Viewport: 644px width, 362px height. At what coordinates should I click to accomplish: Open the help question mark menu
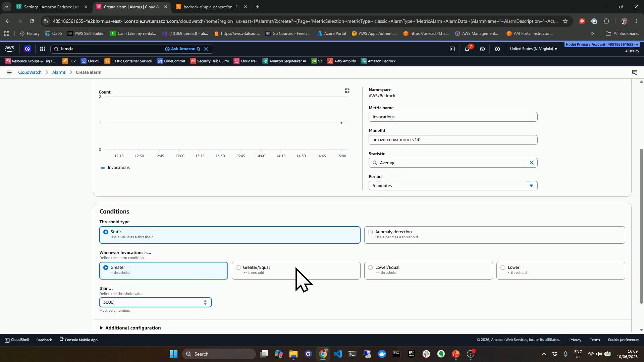(482, 49)
